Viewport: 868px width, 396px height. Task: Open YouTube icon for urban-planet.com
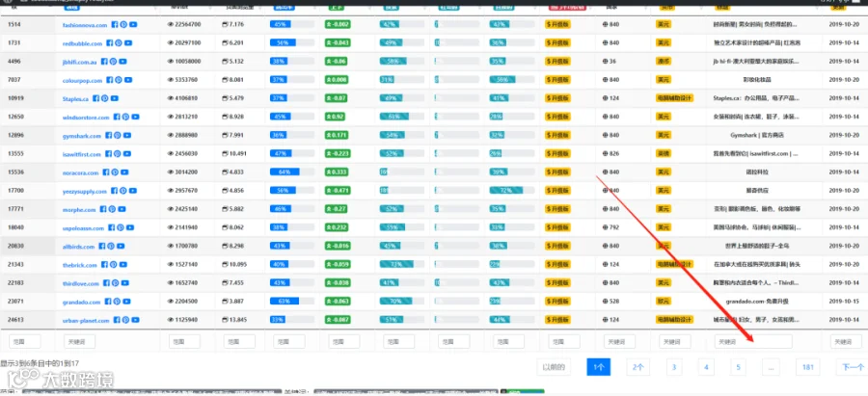(x=136, y=320)
